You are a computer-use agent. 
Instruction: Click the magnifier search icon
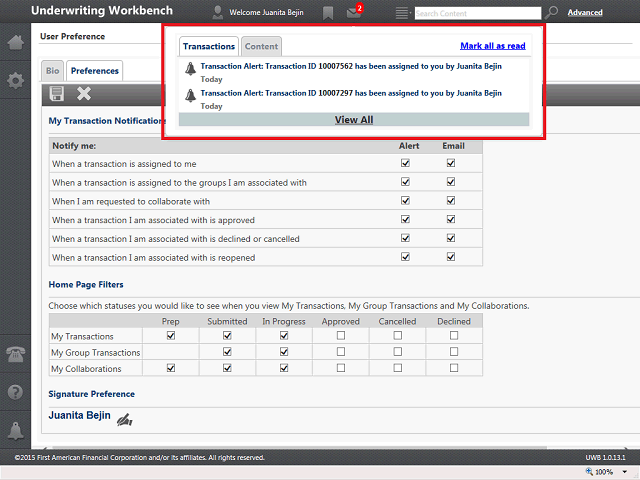tap(551, 13)
